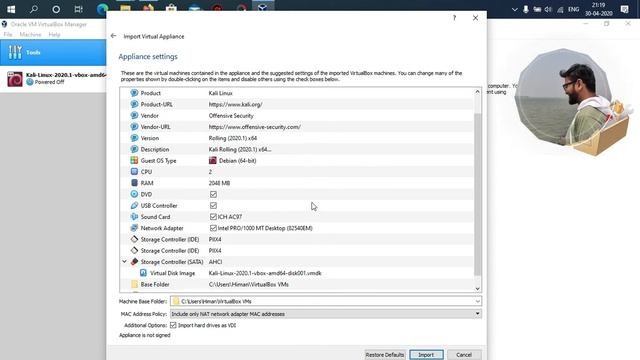Click the Tools icon in VirtualBox Manager
This screenshot has height=360, width=640.
coord(15,52)
